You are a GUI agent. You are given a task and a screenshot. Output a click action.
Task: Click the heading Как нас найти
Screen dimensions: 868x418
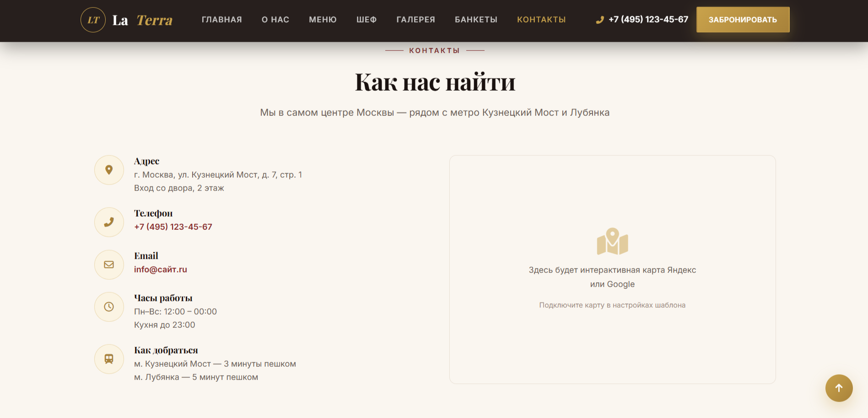click(435, 82)
